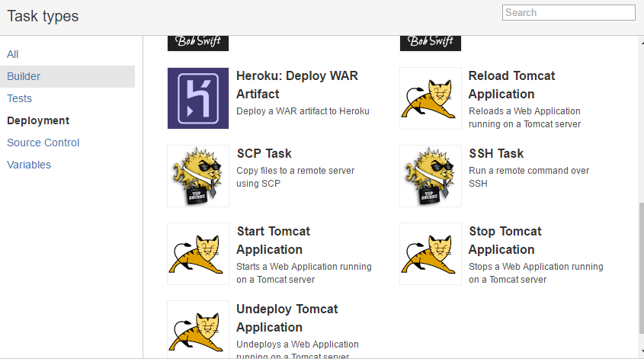Click 'Run a remote command over SSH' description
Viewport: 644px width, 359px height.
point(529,177)
